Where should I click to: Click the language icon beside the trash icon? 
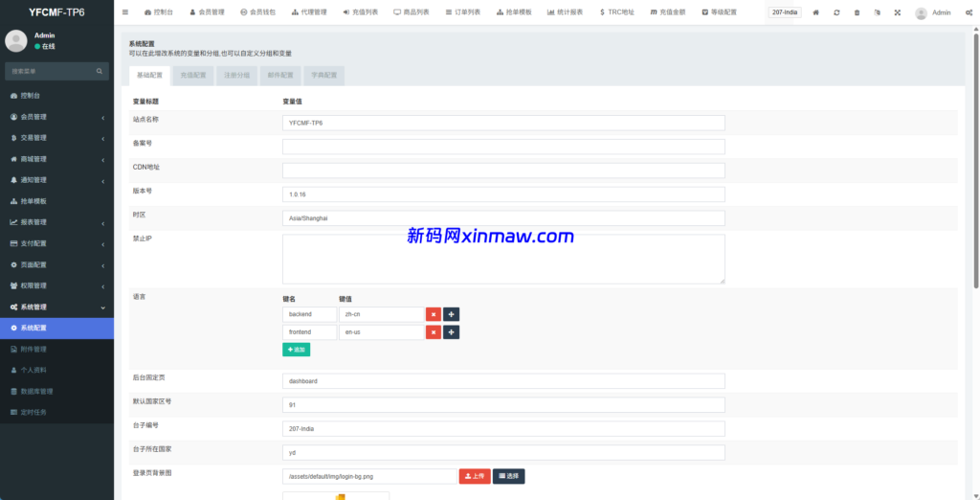click(x=878, y=12)
